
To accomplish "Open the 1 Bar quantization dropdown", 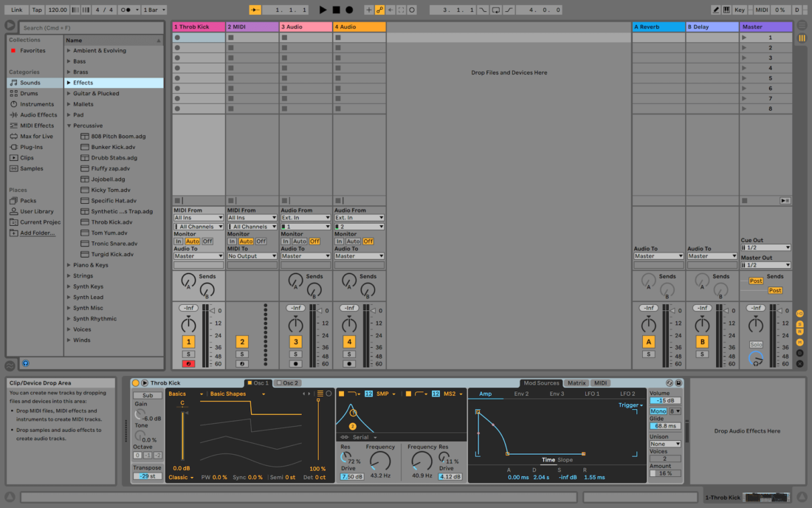I will (x=154, y=10).
